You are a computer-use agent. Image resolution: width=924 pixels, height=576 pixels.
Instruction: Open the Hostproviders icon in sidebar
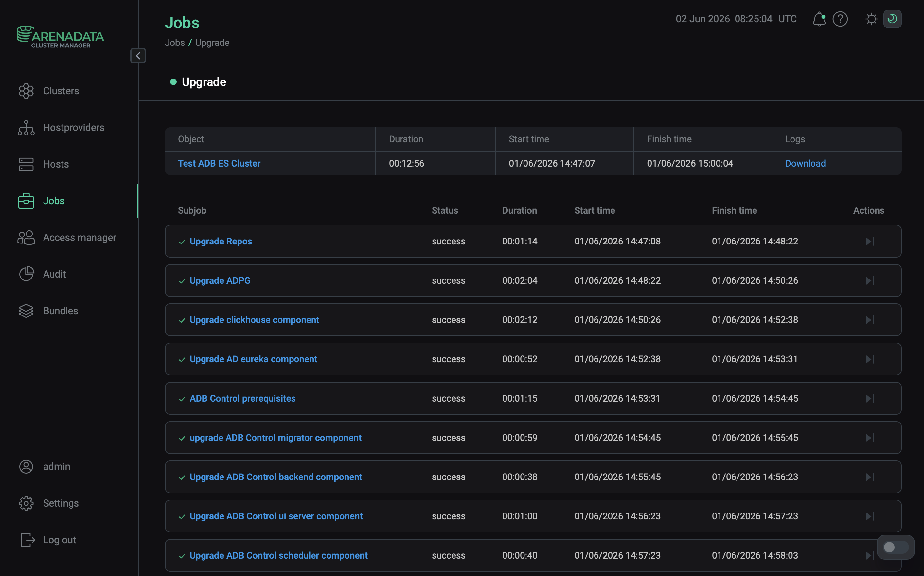(26, 128)
